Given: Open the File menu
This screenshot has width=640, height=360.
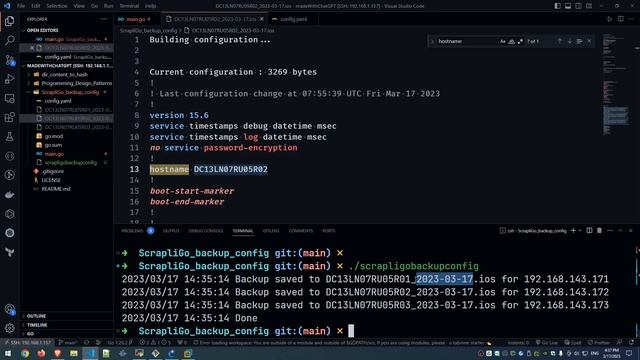Looking at the screenshot, I should [x=21, y=6].
